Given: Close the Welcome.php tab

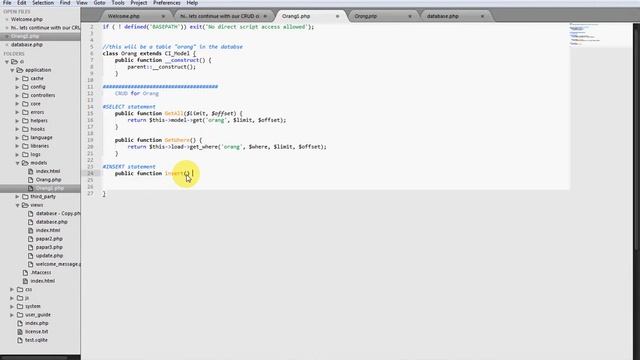Looking at the screenshot, I should click(x=163, y=16).
